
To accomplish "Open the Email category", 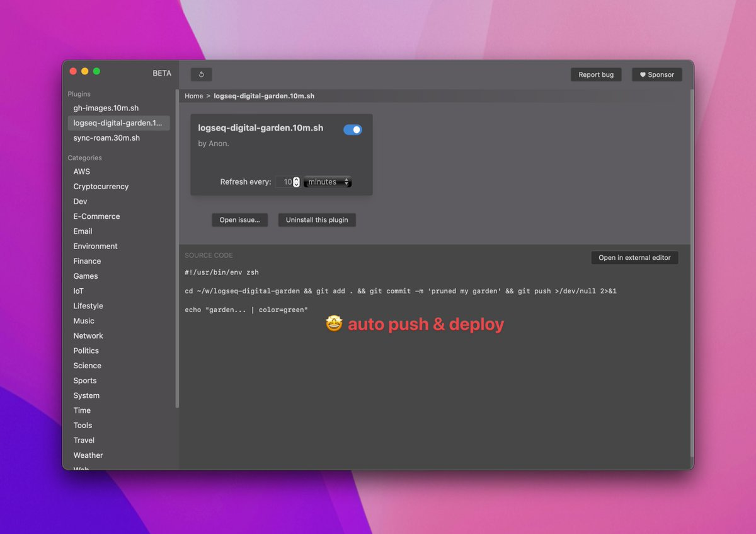I will pos(83,231).
